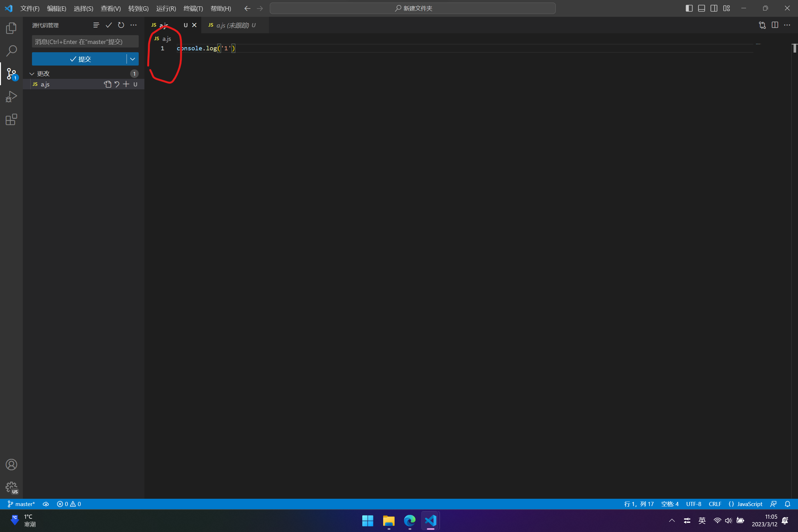Toggle the secondary sidebar visibility

coord(713,8)
